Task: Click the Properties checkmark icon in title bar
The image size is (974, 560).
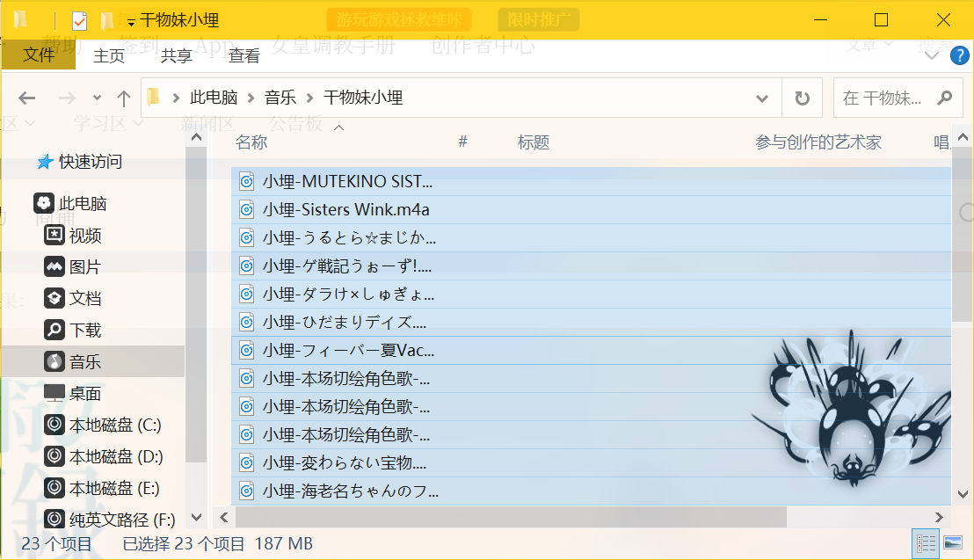Action: (79, 20)
